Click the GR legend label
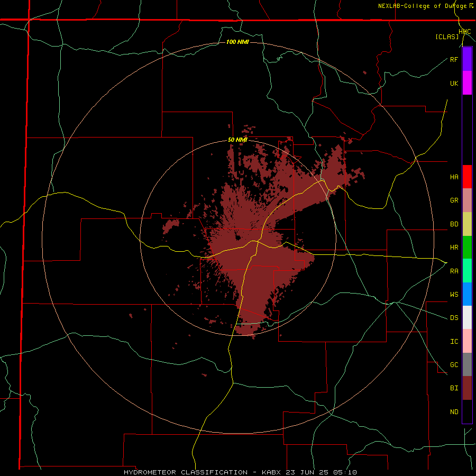 pyautogui.click(x=454, y=200)
